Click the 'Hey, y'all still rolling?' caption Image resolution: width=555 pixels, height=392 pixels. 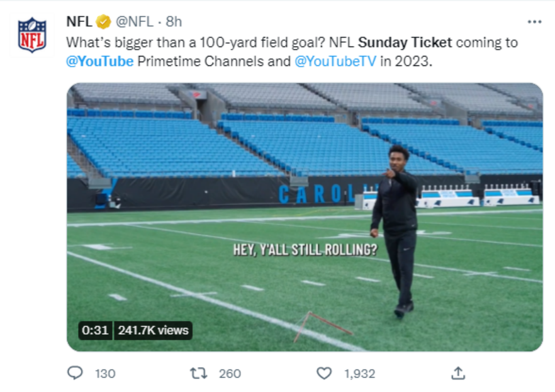coord(305,250)
